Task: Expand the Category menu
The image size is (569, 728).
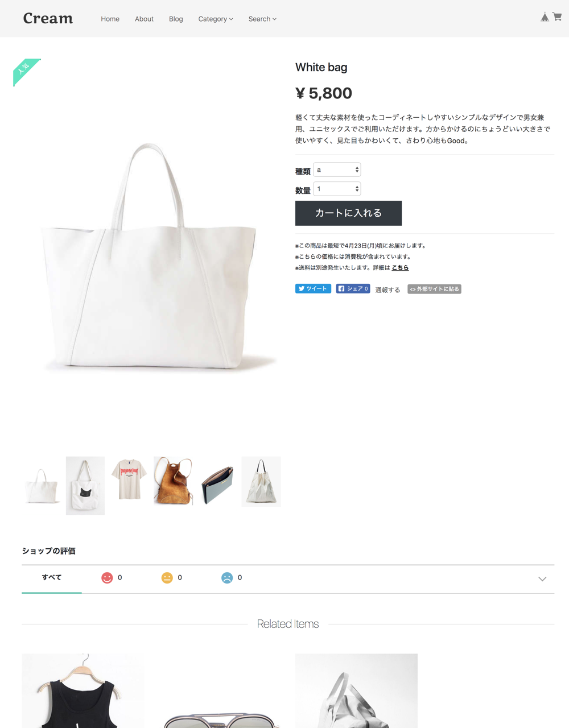Action: point(216,19)
